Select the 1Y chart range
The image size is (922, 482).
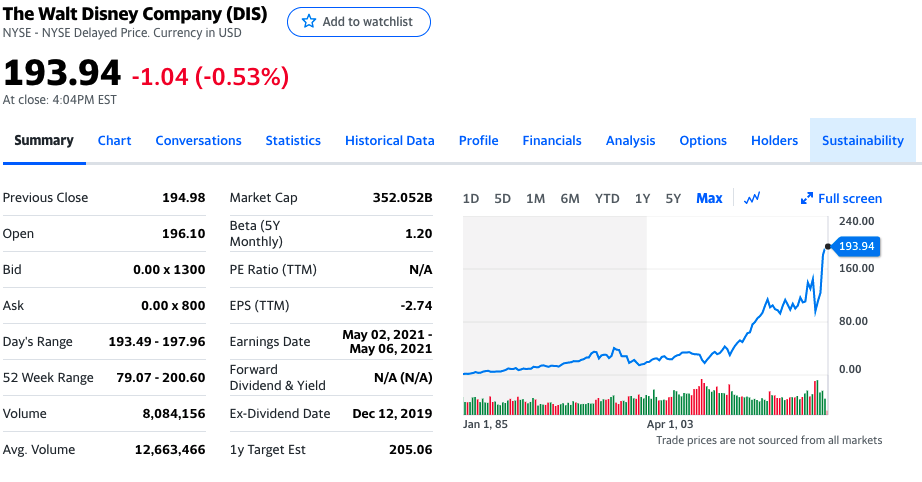click(642, 199)
